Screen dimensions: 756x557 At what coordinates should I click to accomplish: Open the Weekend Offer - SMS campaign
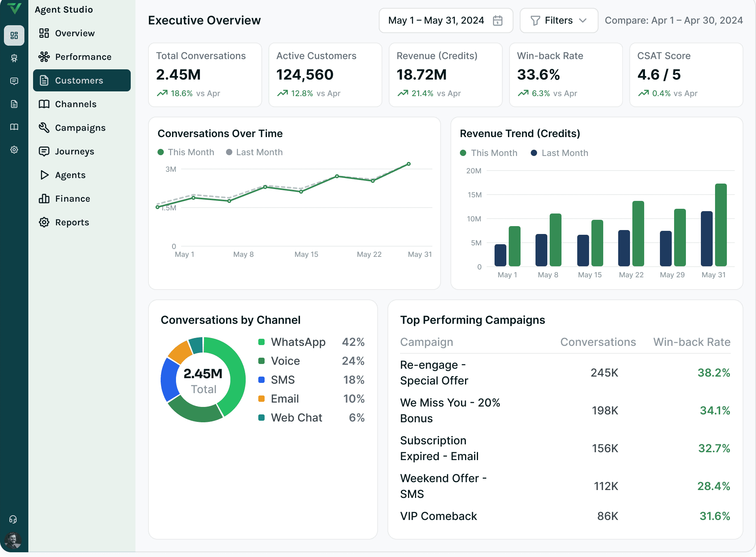[565, 486]
